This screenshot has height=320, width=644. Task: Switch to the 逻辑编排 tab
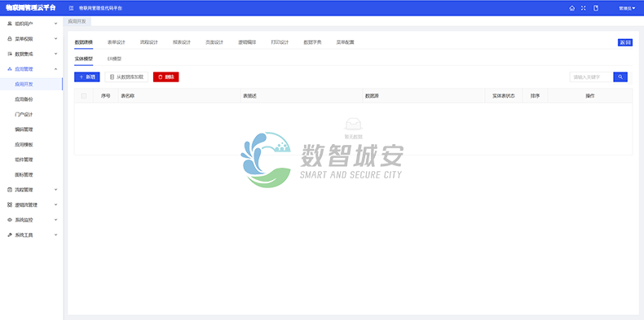click(x=247, y=42)
